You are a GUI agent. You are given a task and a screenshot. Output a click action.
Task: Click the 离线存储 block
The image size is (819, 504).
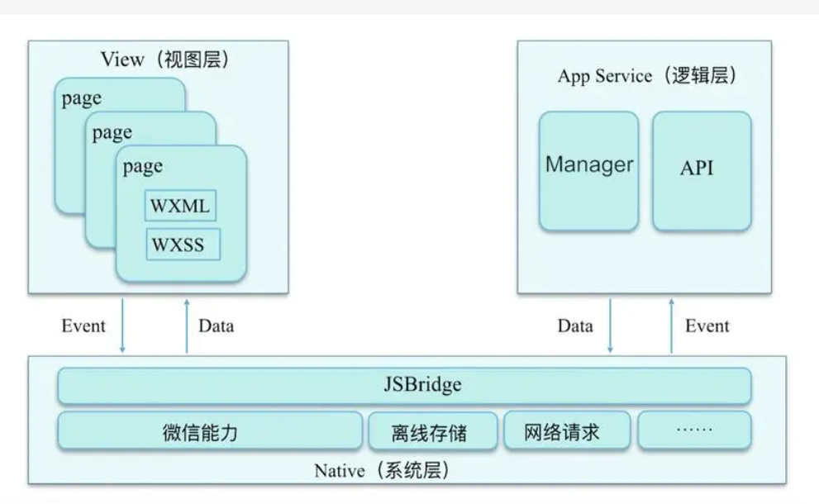(433, 431)
